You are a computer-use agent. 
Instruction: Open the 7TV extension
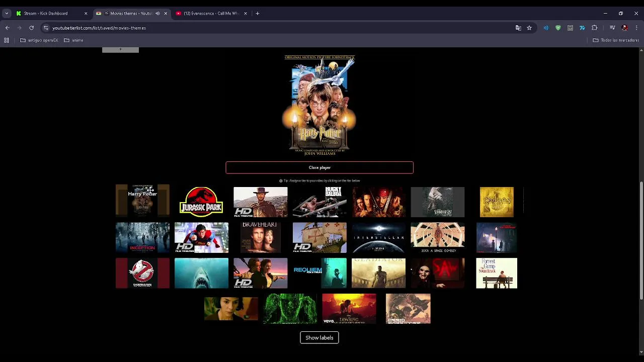pos(582,28)
